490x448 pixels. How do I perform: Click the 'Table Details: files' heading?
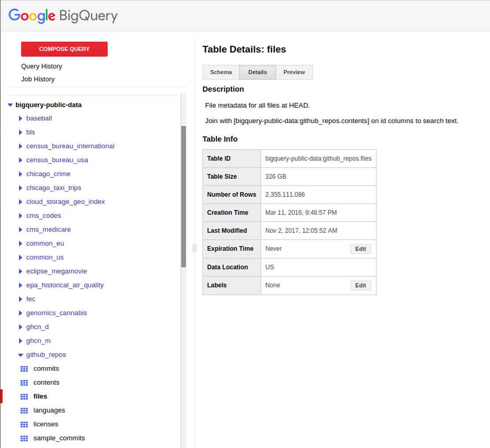coord(245,49)
